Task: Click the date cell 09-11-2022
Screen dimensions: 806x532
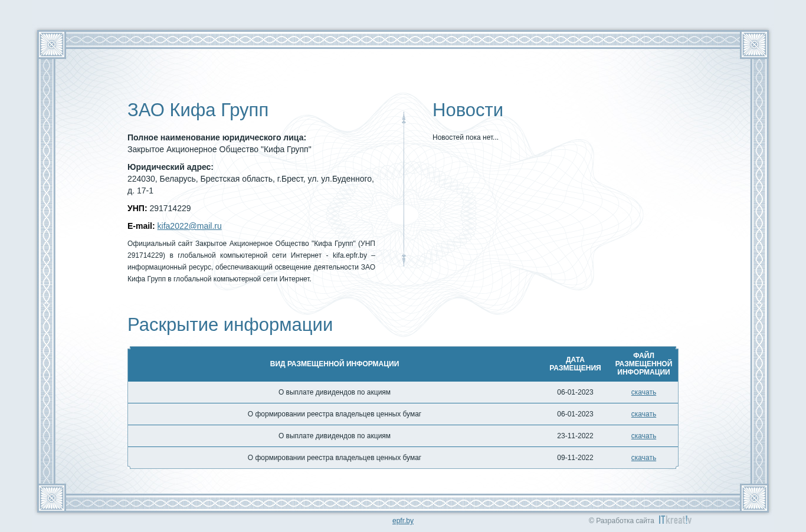Action: (x=575, y=458)
